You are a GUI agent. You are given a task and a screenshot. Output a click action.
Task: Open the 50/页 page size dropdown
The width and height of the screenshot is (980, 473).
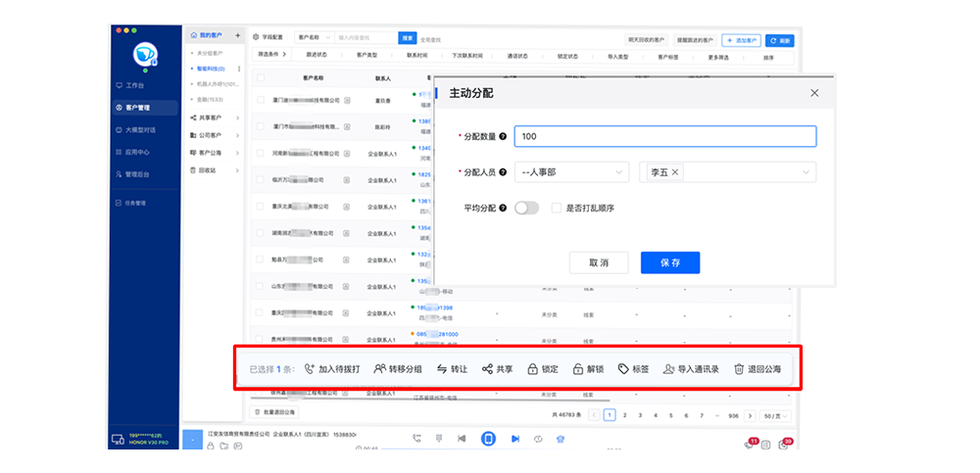click(x=777, y=415)
